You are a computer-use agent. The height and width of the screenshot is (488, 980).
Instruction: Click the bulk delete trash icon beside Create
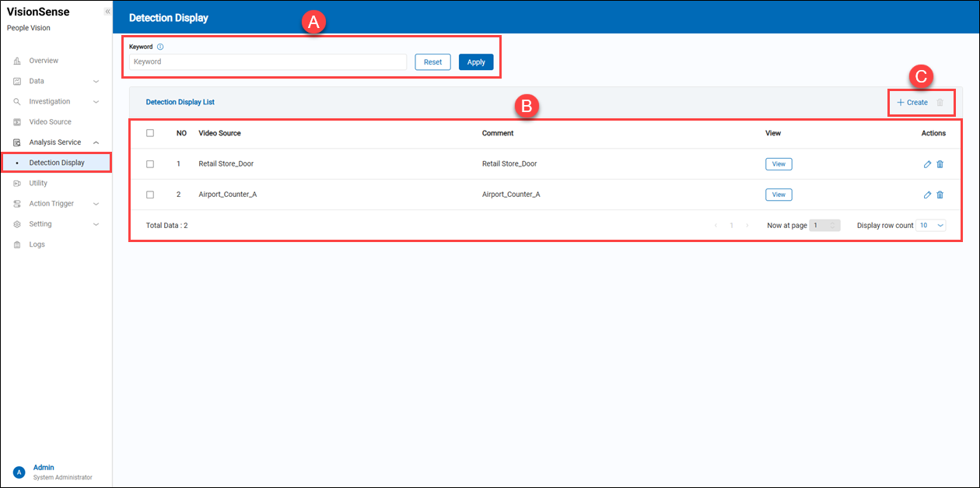940,102
